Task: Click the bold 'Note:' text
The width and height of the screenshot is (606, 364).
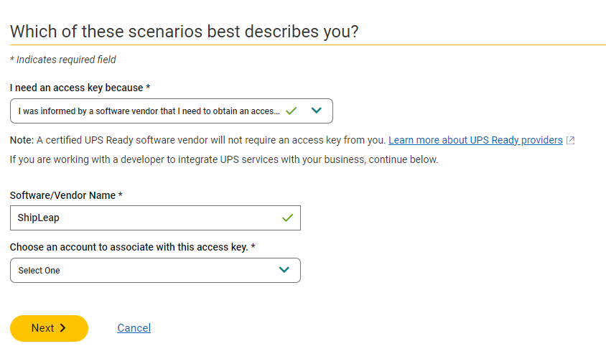Action: point(22,140)
